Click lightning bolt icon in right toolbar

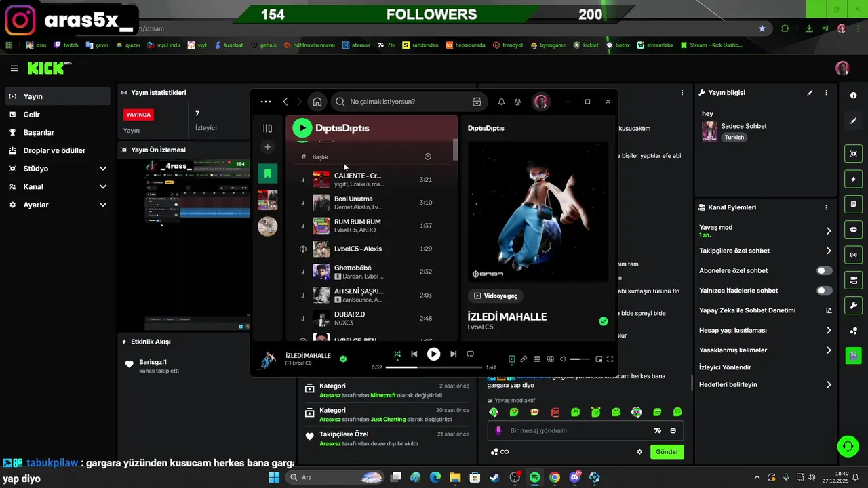tap(853, 179)
